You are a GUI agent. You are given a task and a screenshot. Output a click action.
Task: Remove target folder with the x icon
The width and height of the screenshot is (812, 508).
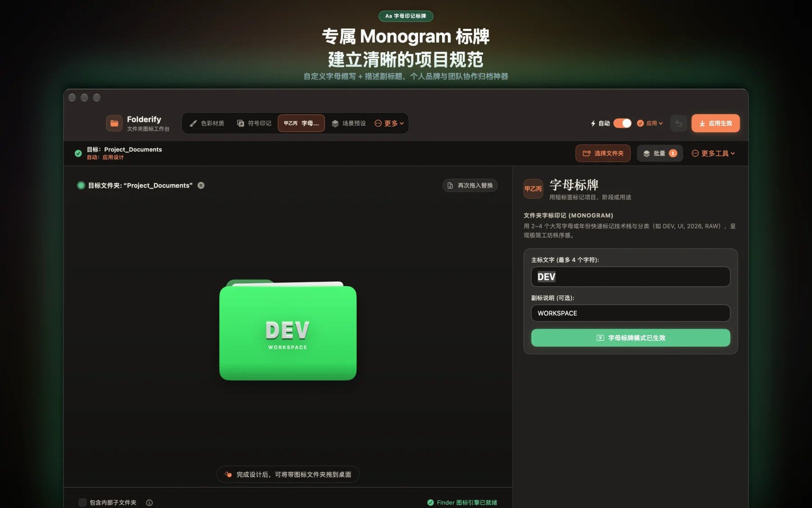tap(201, 186)
